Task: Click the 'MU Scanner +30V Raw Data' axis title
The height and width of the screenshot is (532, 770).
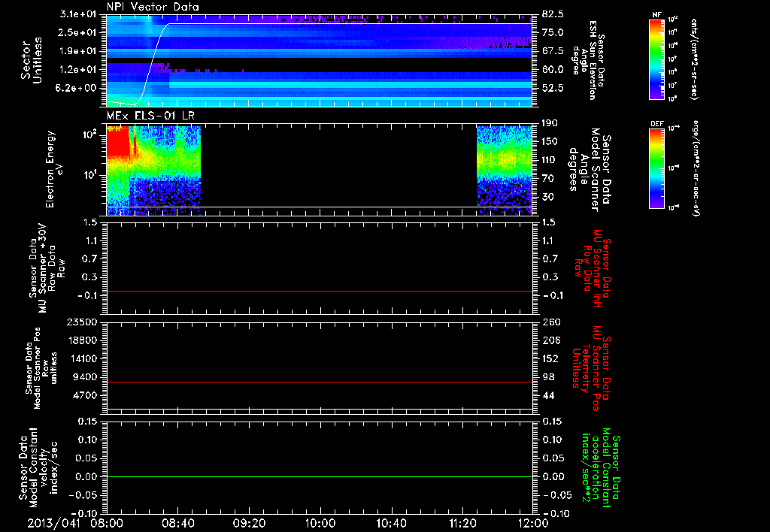Action: point(47,268)
